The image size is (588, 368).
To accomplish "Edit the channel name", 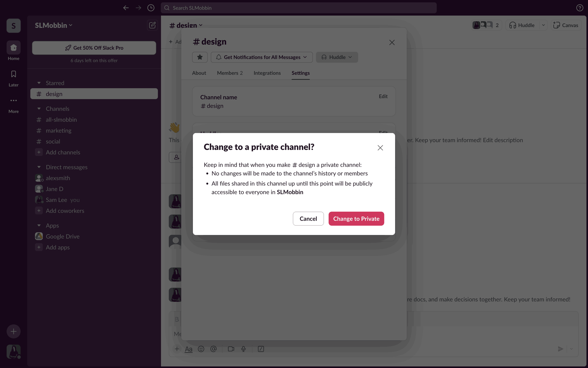I will click(x=383, y=96).
